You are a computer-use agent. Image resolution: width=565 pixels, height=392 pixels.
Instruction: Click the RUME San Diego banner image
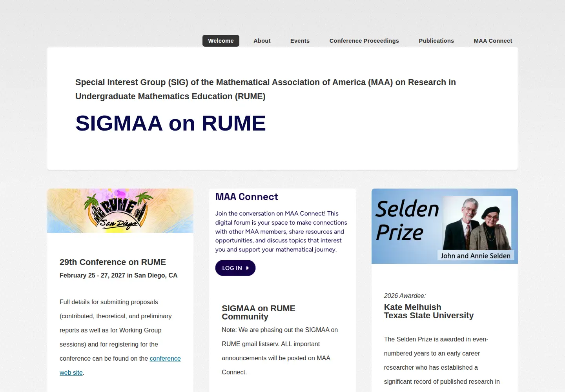pyautogui.click(x=120, y=211)
